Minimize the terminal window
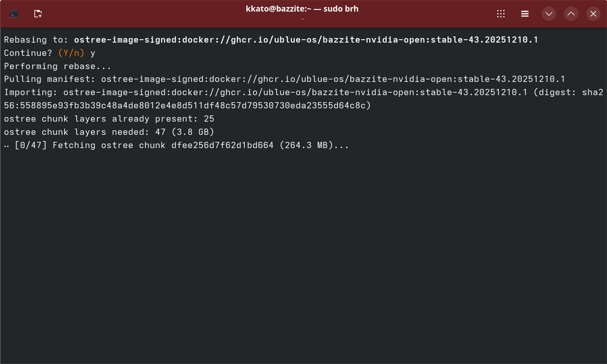Viewport: 607px width, 364px height. click(x=549, y=14)
